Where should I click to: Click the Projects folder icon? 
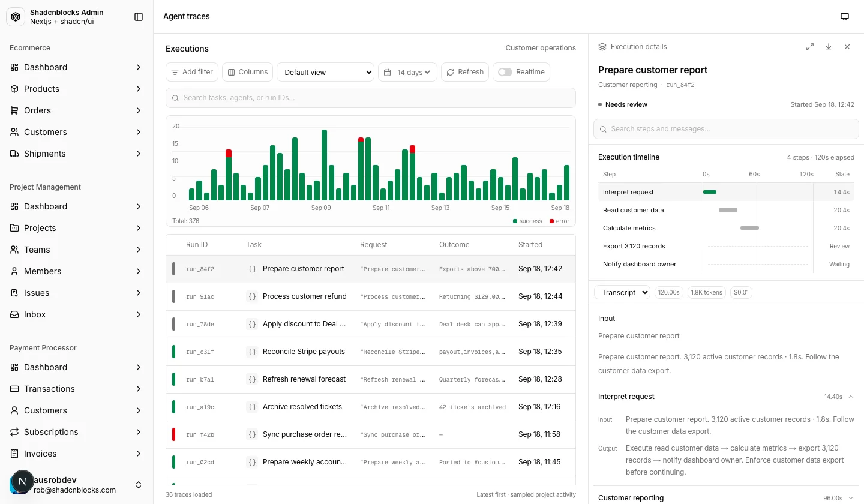(14, 228)
